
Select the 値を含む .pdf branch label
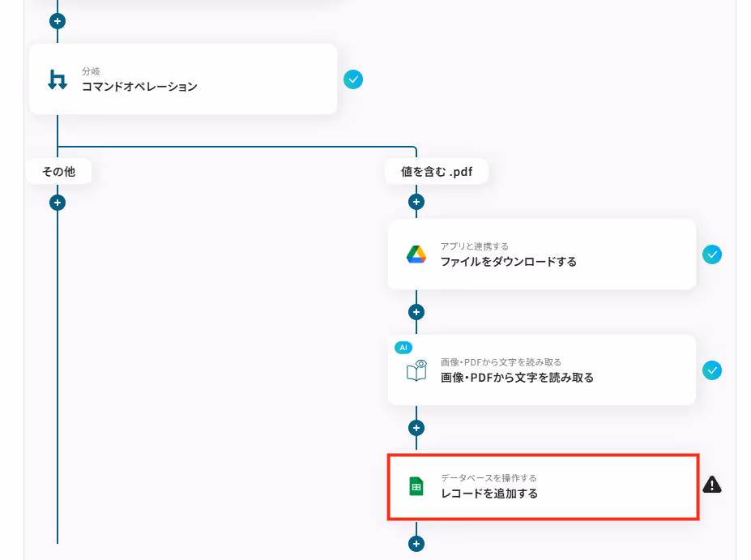437,172
